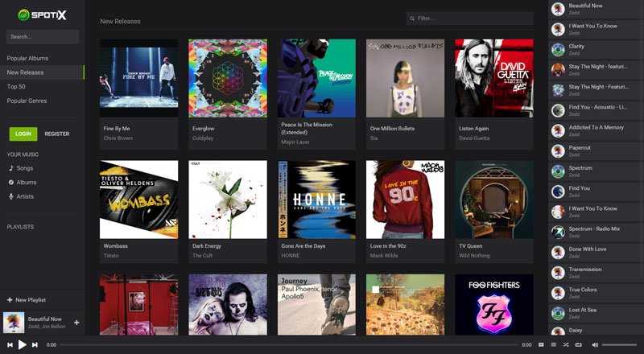Click the Papercut track avatar
Viewport: 644px width, 354px height.
(x=558, y=151)
